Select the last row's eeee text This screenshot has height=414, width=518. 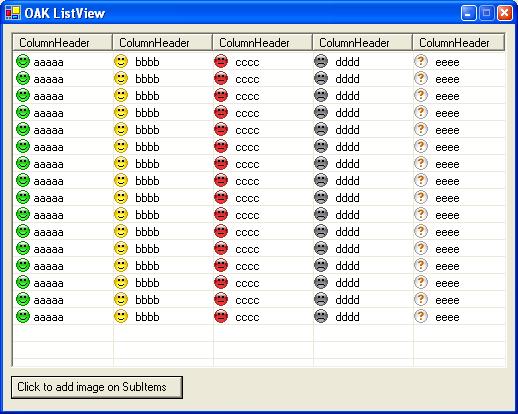447,317
